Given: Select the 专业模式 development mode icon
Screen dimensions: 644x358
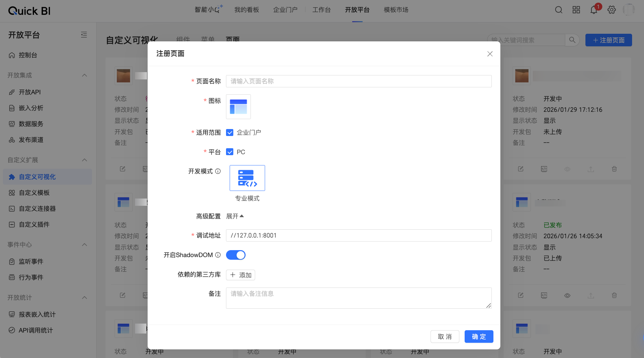Looking at the screenshot, I should [x=247, y=178].
